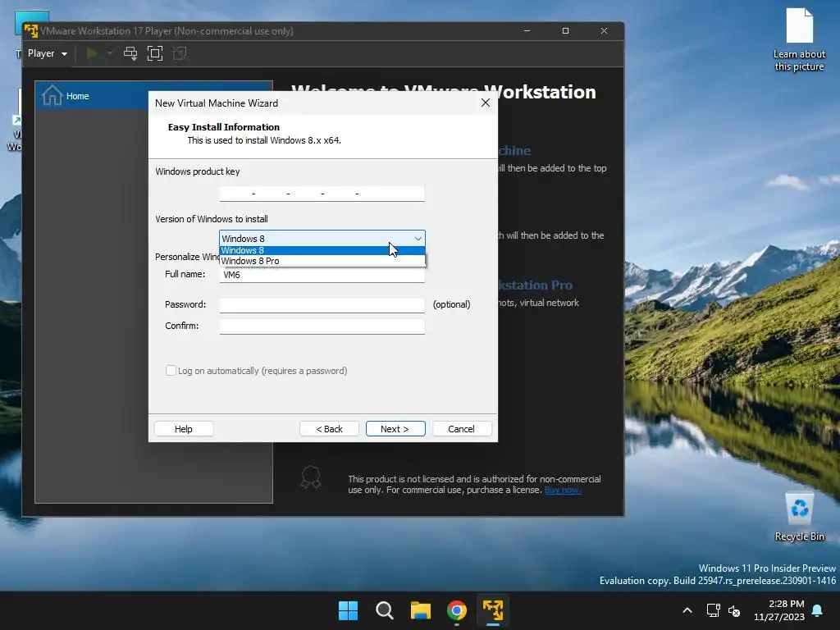840x630 pixels.
Task: Choose Windows 8 Pro from the list
Action: [x=322, y=261]
